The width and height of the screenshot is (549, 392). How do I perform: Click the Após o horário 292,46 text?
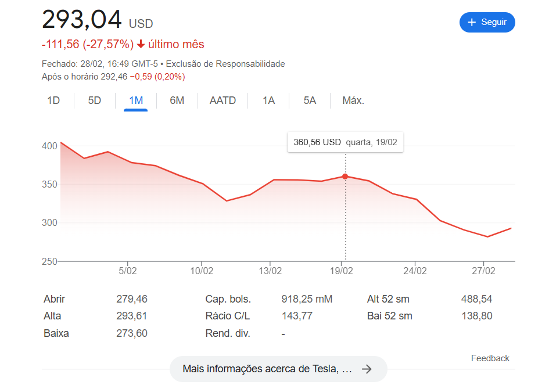[84, 77]
